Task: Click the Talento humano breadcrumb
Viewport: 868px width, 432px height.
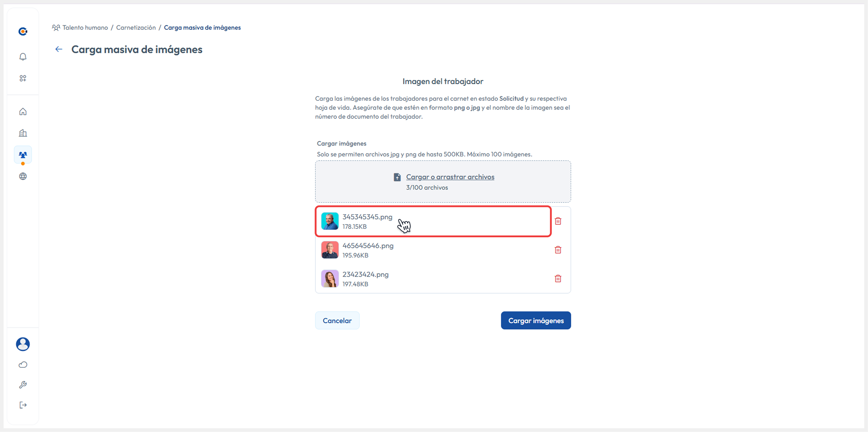Action: coord(85,28)
